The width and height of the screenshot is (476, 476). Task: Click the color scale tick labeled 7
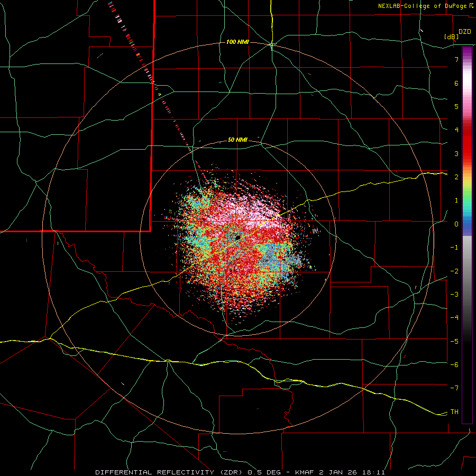[x=456, y=59]
